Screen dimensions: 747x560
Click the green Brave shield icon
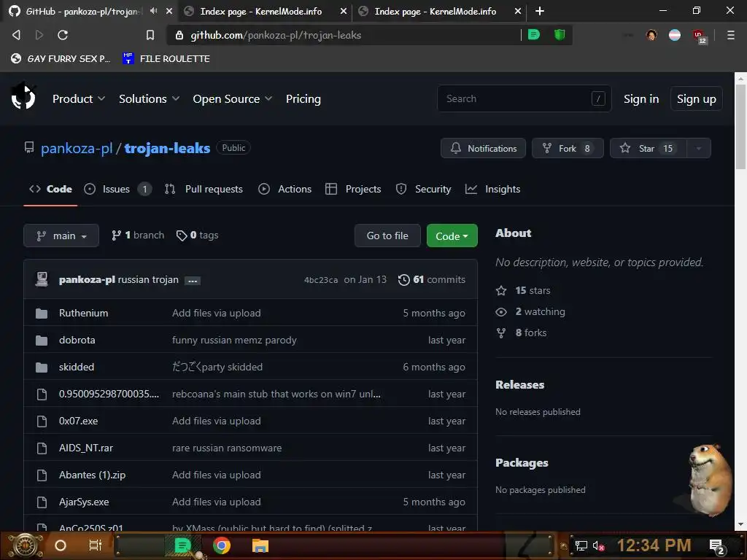pos(560,35)
